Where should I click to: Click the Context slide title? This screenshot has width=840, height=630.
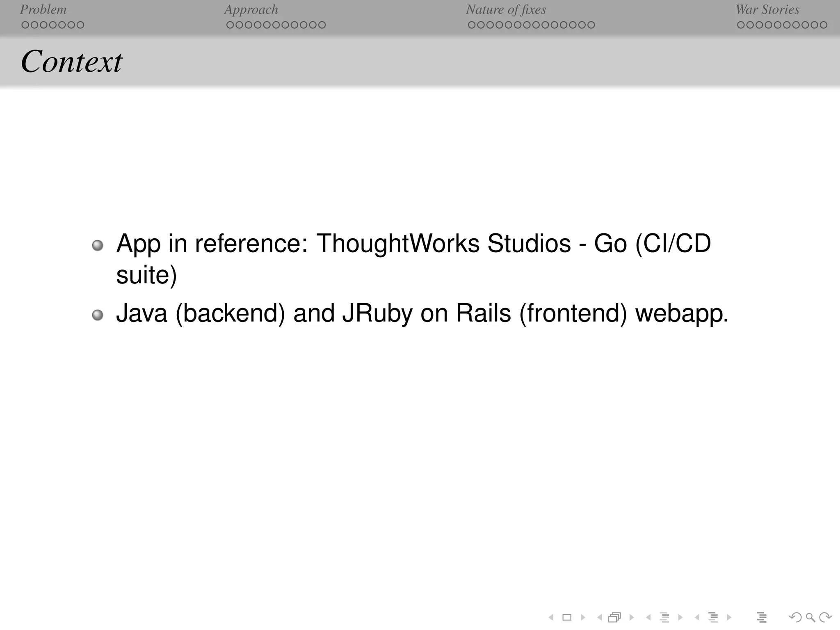tap(71, 62)
